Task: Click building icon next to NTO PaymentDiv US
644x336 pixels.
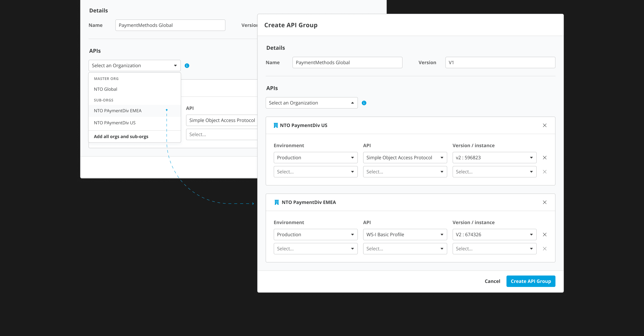Action: pos(276,125)
